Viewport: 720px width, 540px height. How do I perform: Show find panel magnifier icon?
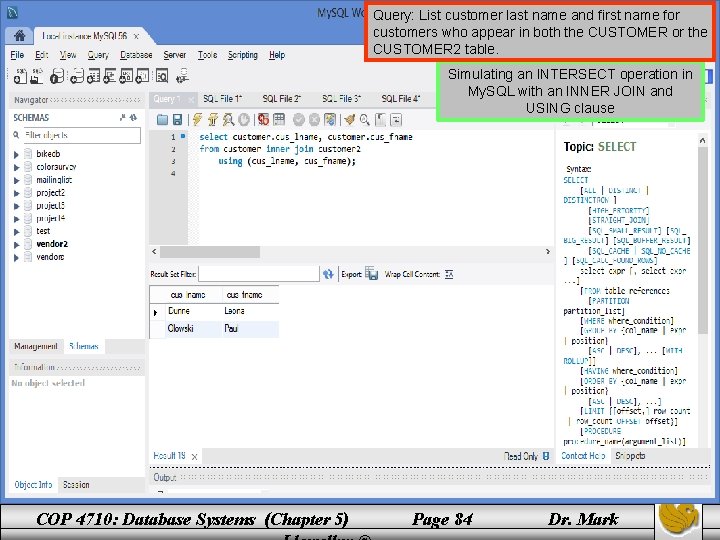(x=365, y=120)
